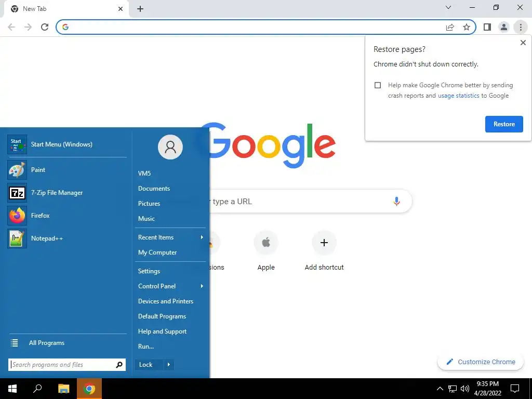The height and width of the screenshot is (399, 532).
Task: Open volume control tray icon
Action: click(464, 389)
